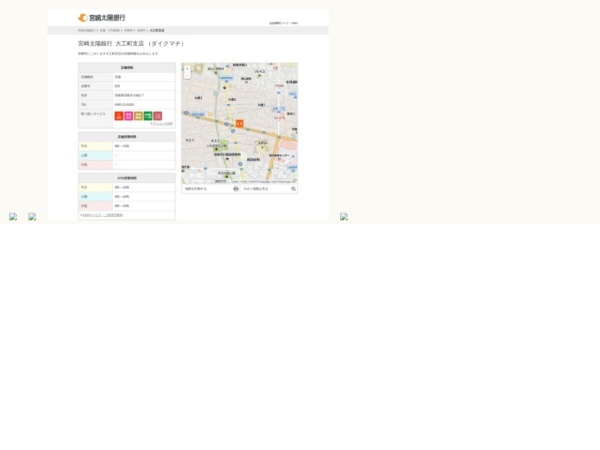Click the 西高松町 label on the map

[x=253, y=159]
